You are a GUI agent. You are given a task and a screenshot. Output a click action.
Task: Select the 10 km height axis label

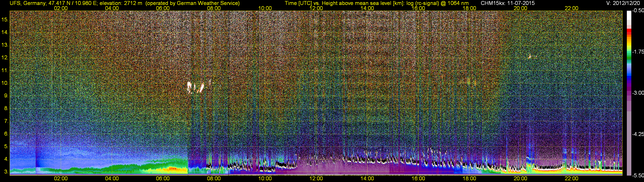pos(5,83)
